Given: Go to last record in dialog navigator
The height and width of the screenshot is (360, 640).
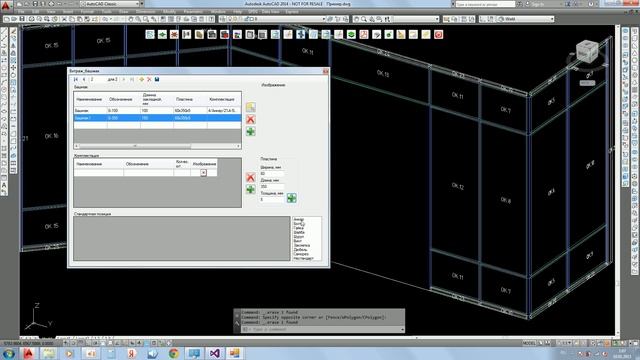Looking at the screenshot, I should (132, 79).
